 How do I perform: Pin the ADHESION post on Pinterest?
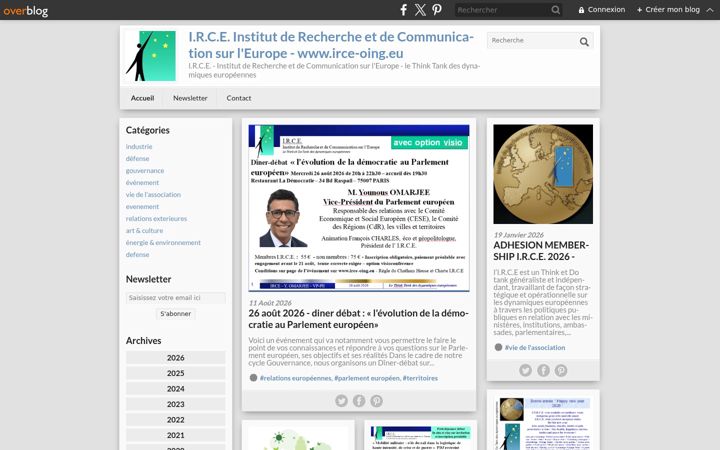click(561, 370)
